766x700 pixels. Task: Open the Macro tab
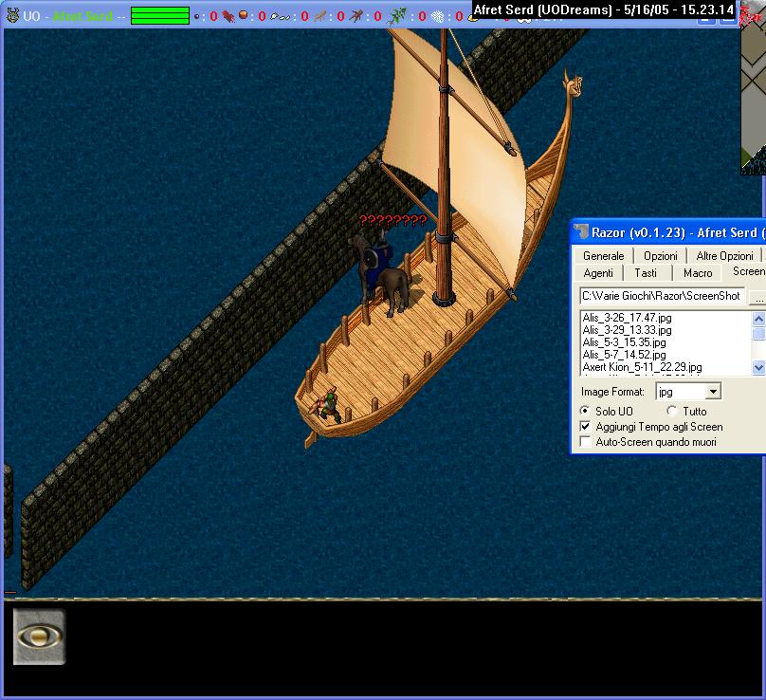pos(698,273)
